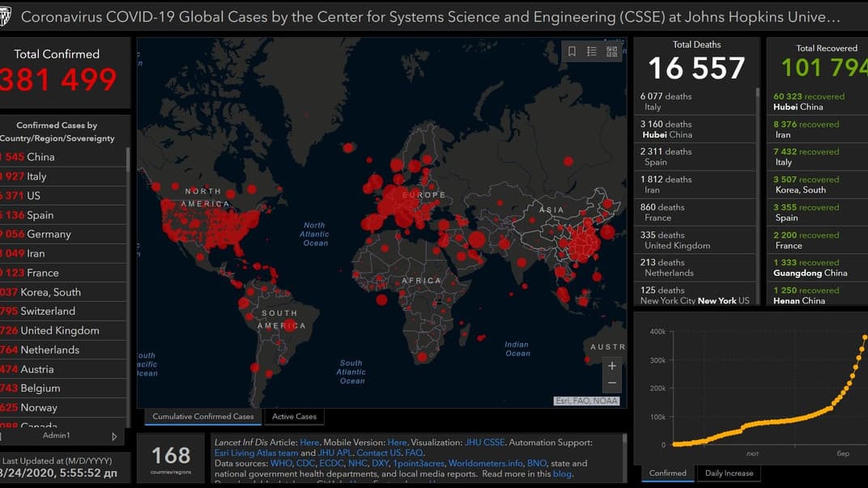This screenshot has width=868, height=488.
Task: Open the DXY data source link
Action: pos(380,463)
